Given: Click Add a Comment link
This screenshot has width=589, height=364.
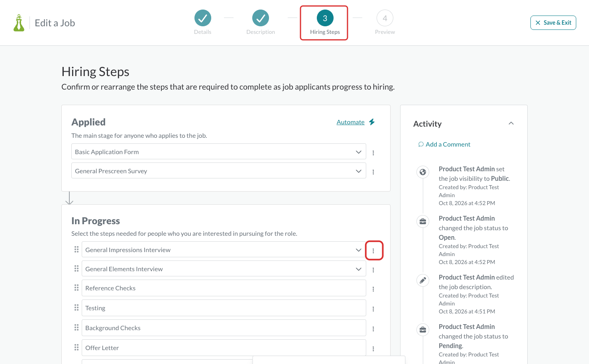Looking at the screenshot, I should [444, 144].
